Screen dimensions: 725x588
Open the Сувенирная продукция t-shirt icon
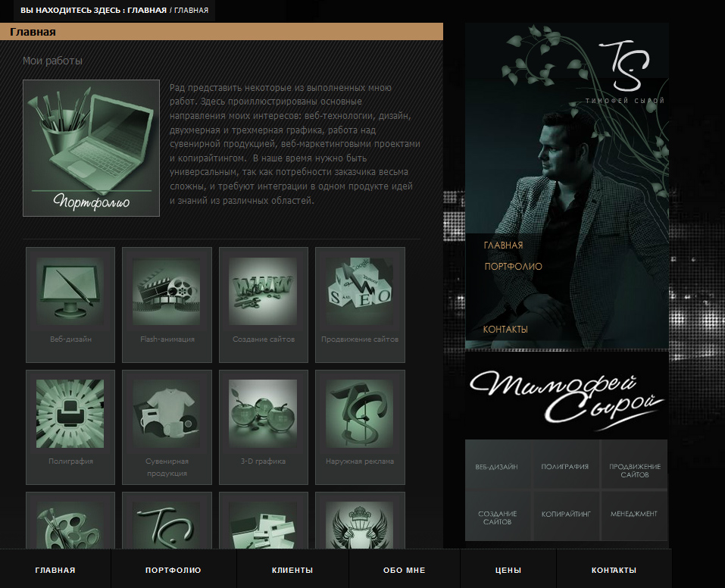pos(167,414)
